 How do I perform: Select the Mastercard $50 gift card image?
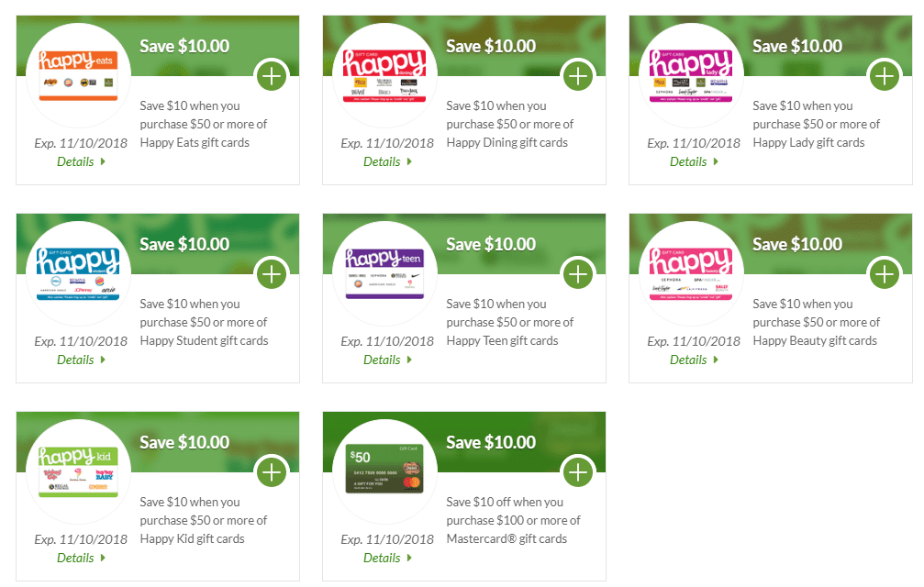pos(384,469)
